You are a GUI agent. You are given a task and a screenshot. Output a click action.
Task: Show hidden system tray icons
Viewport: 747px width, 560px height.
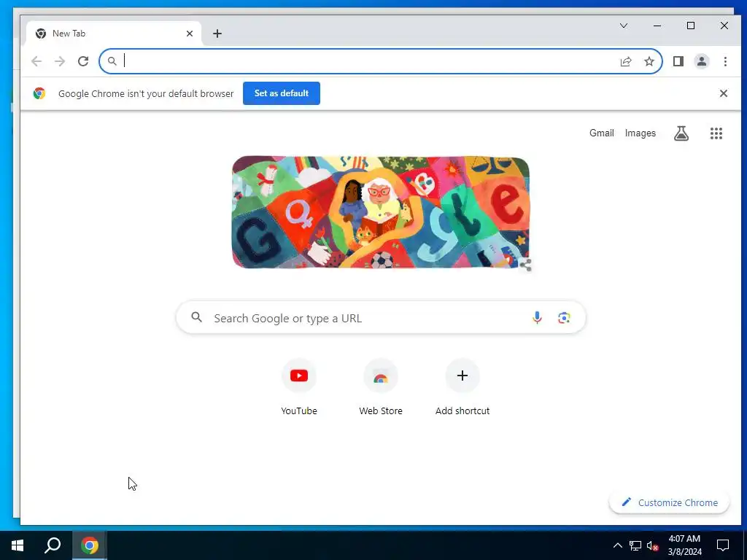click(x=617, y=545)
